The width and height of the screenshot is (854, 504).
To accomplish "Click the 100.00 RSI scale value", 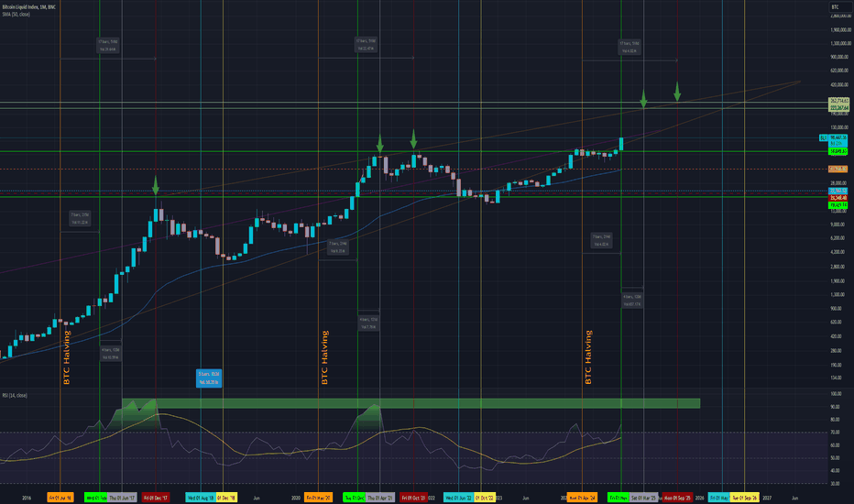I will click(x=836, y=393).
